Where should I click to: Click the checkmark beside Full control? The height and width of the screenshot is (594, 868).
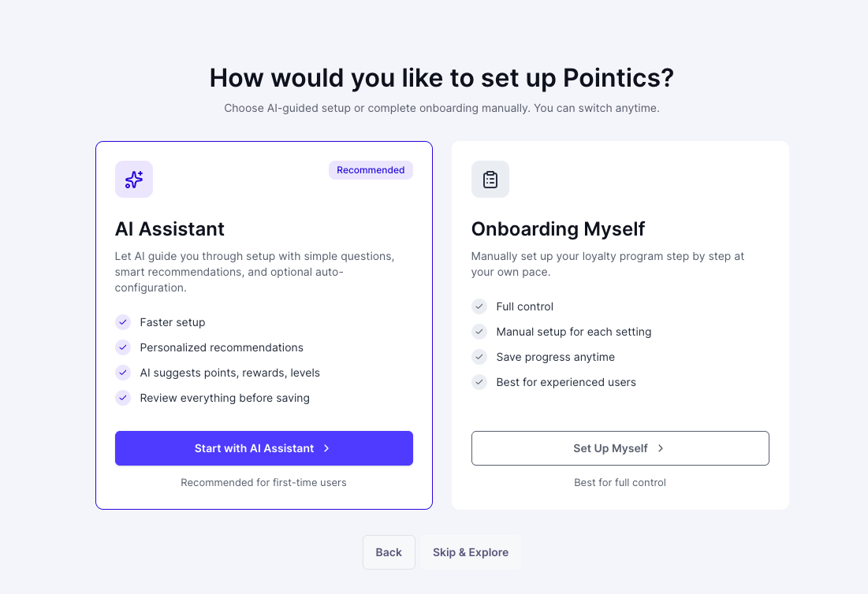(479, 306)
